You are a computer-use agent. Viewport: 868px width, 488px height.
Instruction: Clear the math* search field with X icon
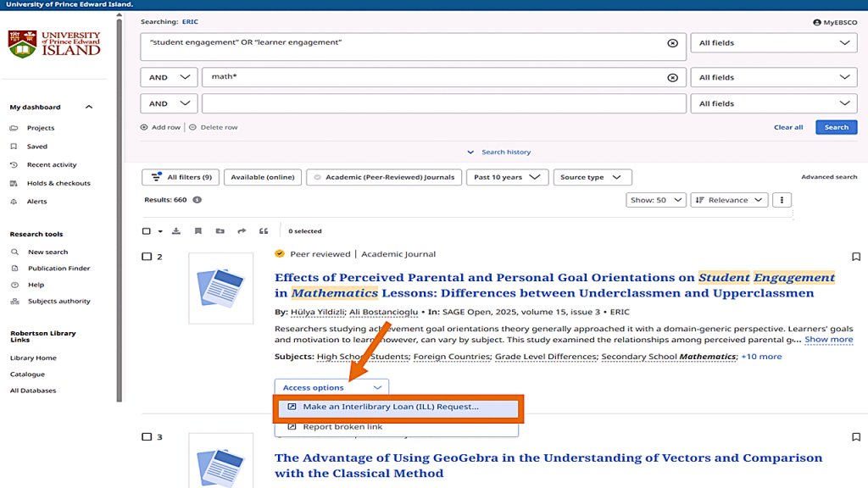tap(672, 77)
